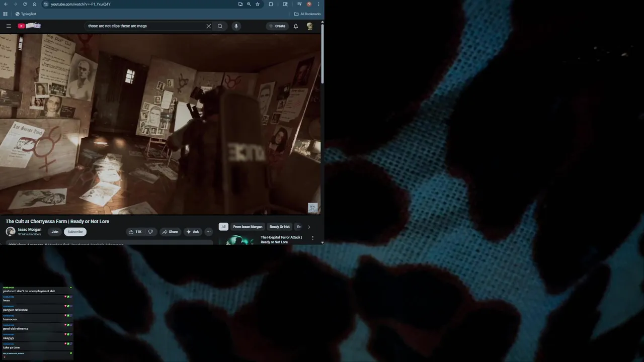Open the browser home page

click(34, 4)
